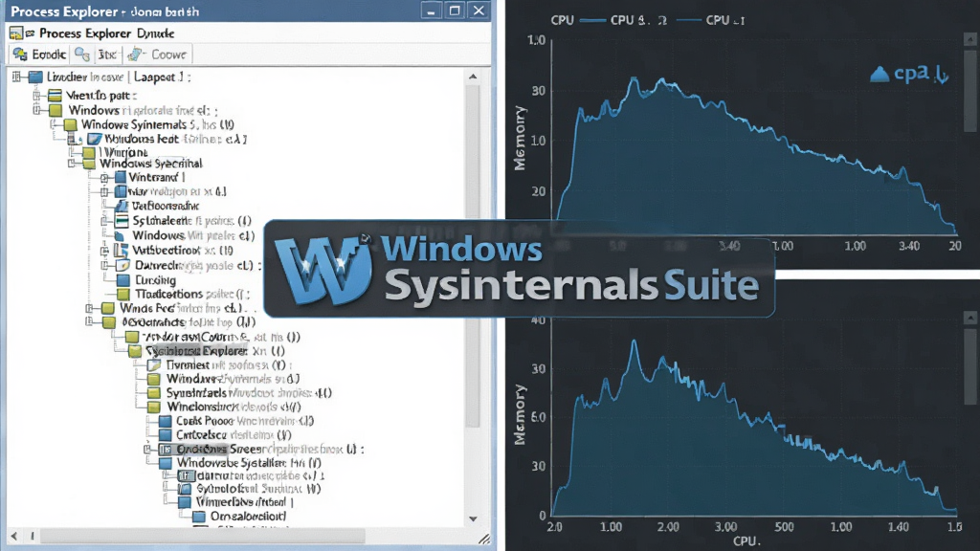Open the Process Explorer Dynude menu

106,33
